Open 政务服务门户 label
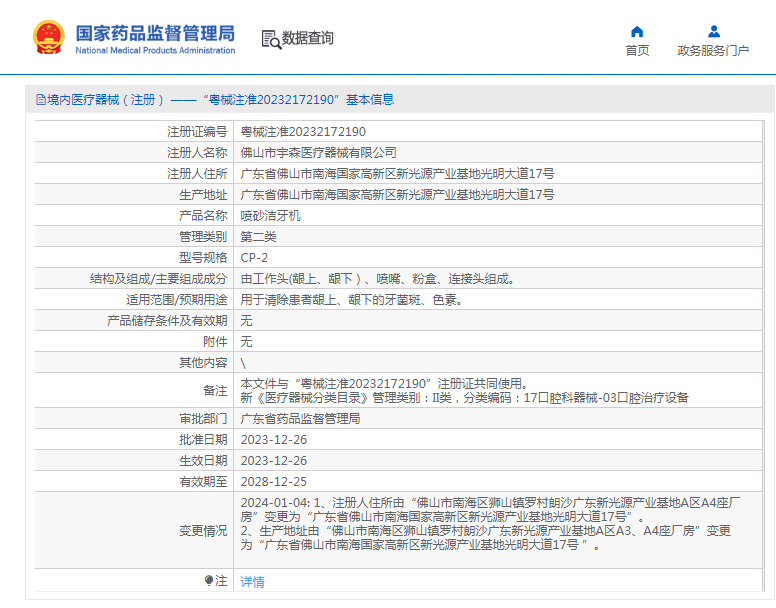 [713, 50]
